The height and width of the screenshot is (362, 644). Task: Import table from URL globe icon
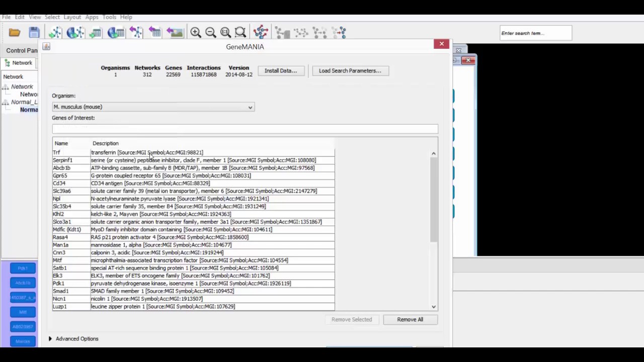(115, 33)
